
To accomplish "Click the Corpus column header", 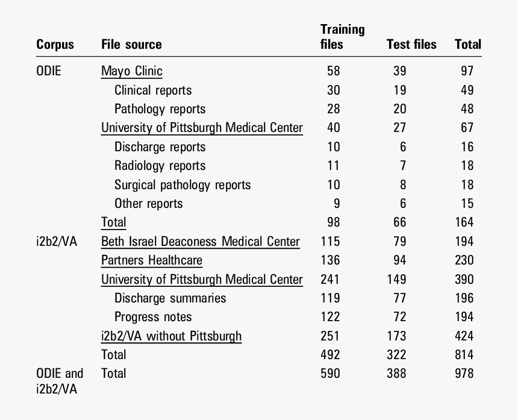I will pos(55,45).
